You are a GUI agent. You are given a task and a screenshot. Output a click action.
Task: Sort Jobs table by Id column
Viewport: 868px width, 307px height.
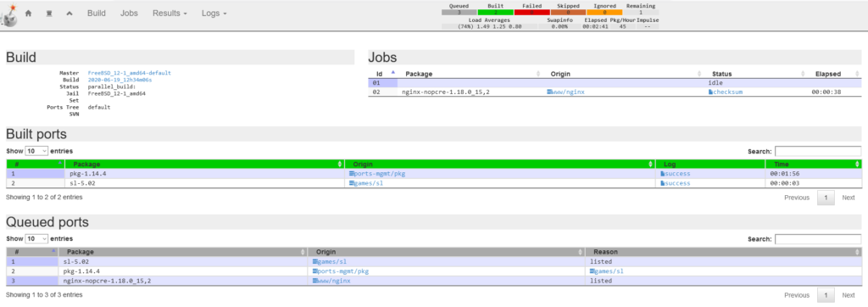point(383,74)
